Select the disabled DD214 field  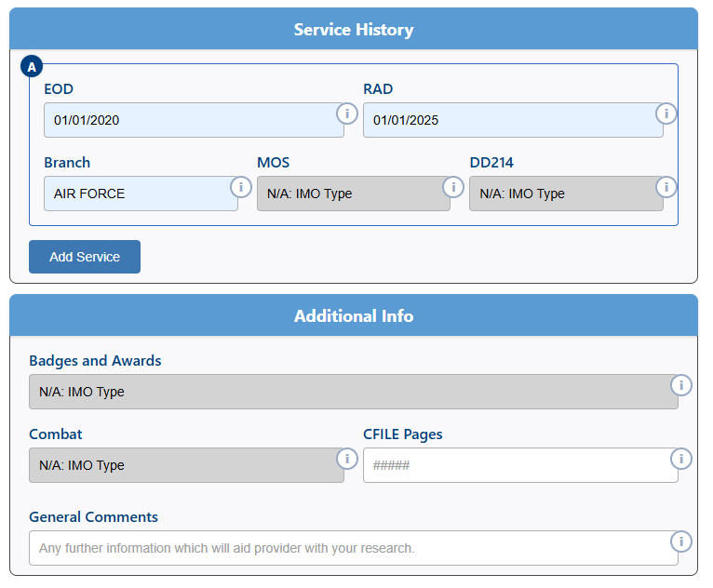click(566, 194)
